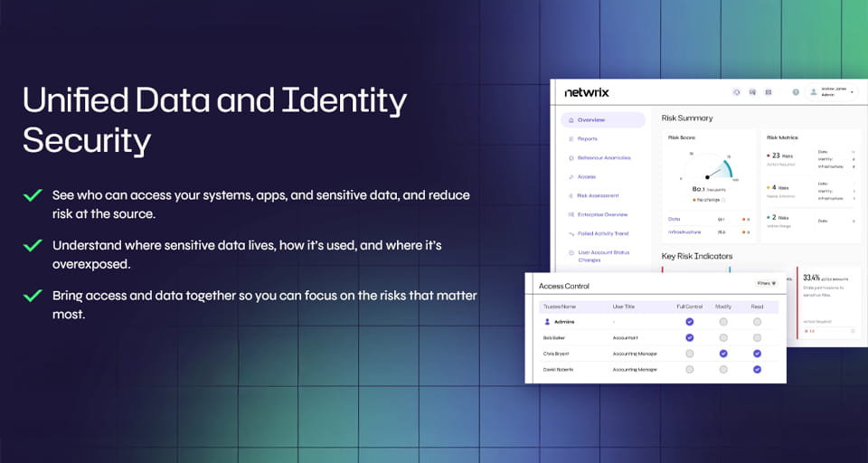Click the help icon in header
Viewport: 868px width, 463px height.
tap(796, 92)
